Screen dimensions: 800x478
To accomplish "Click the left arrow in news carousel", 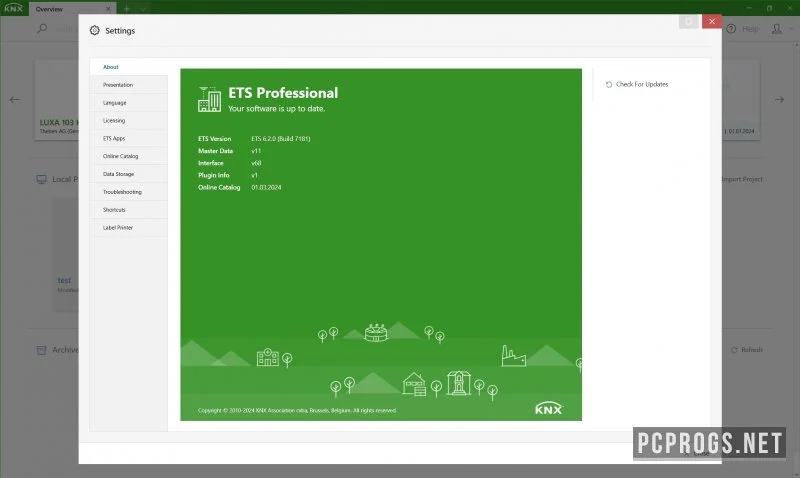I will tap(15, 99).
